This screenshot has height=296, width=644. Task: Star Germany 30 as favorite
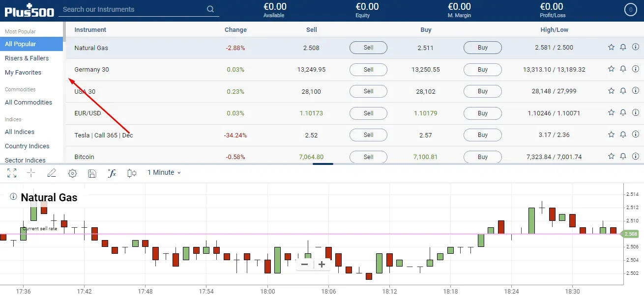(x=611, y=69)
